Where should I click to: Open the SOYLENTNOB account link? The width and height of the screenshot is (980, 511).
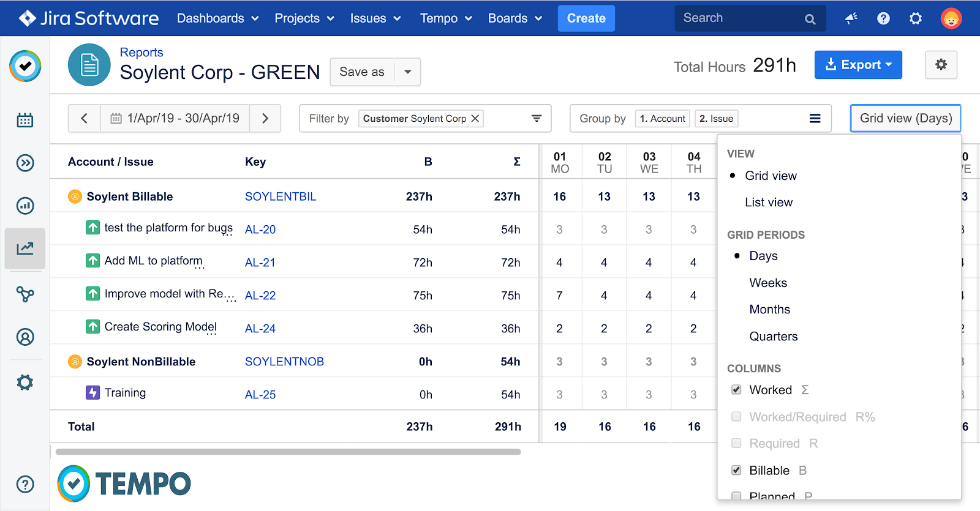pos(284,362)
